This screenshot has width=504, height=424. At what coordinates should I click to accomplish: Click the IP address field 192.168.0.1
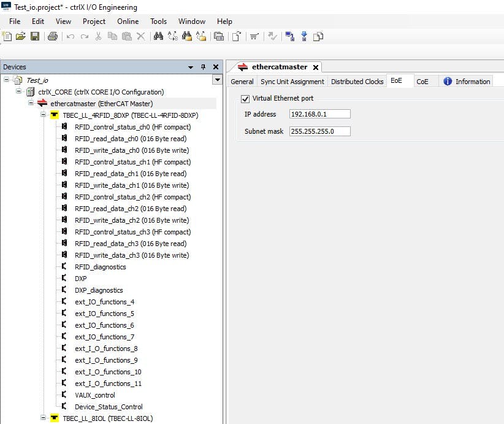click(320, 114)
